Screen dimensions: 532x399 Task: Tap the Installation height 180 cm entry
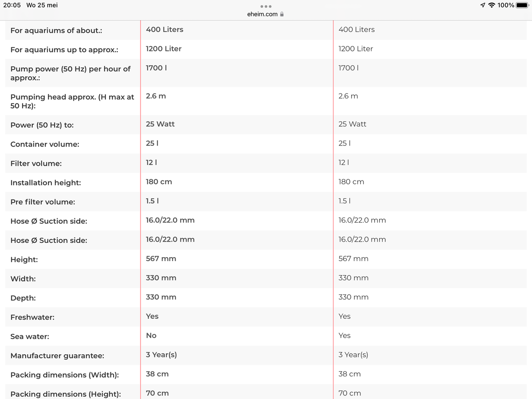point(159,181)
